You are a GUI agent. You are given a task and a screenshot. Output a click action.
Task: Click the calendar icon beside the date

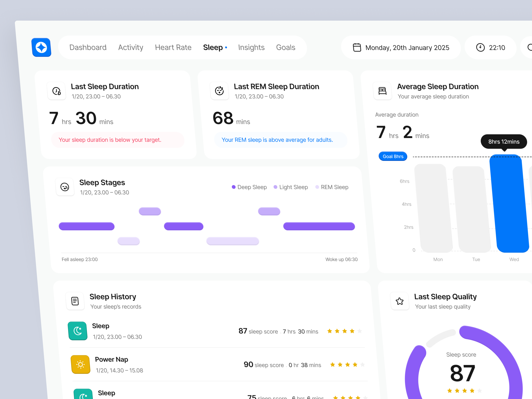click(357, 47)
